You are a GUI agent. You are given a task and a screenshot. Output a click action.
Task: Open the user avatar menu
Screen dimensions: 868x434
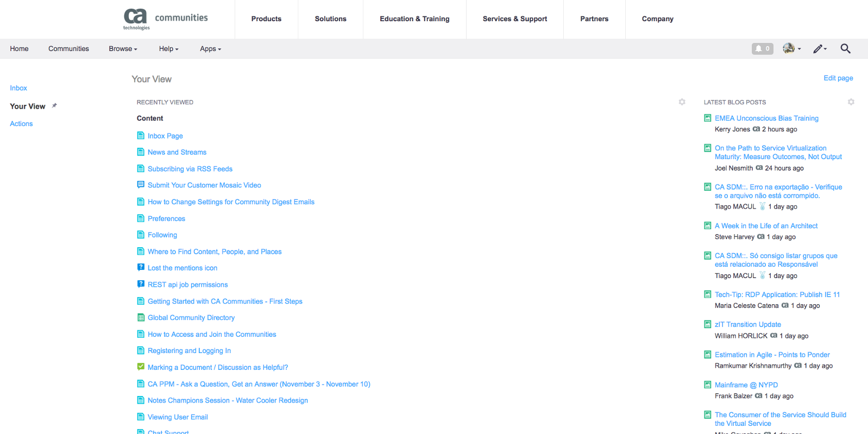pyautogui.click(x=791, y=49)
